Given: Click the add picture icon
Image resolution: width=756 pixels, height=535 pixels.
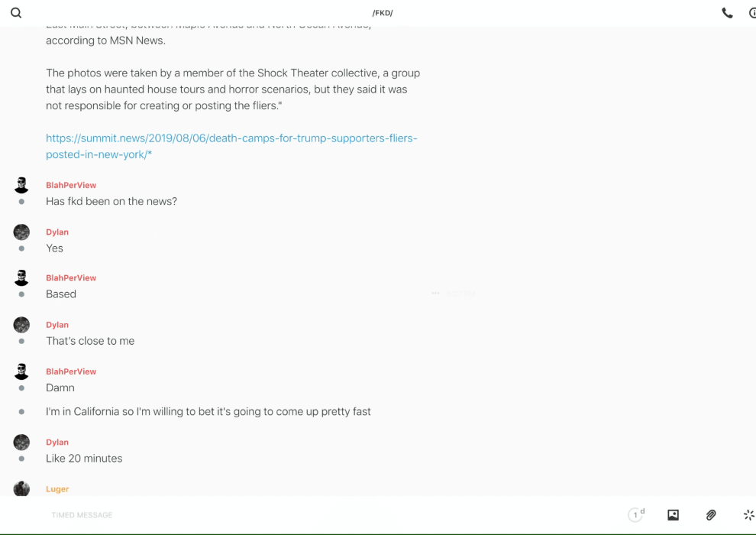Looking at the screenshot, I should (673, 515).
